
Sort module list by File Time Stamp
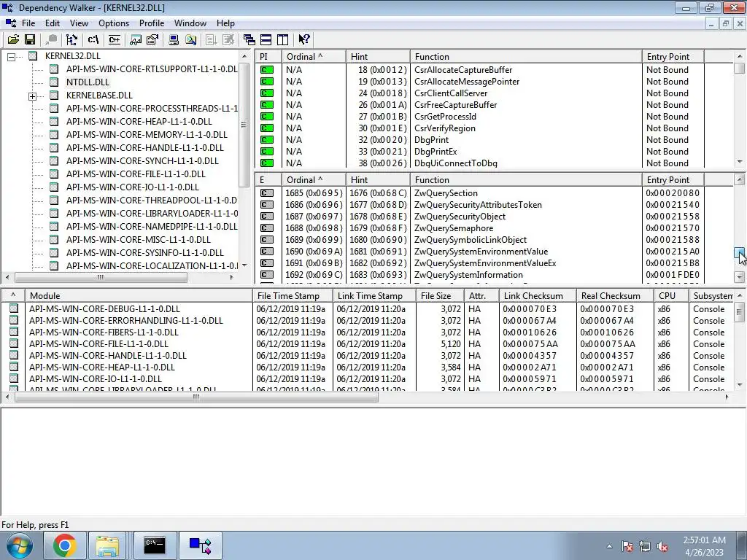pyautogui.click(x=293, y=296)
